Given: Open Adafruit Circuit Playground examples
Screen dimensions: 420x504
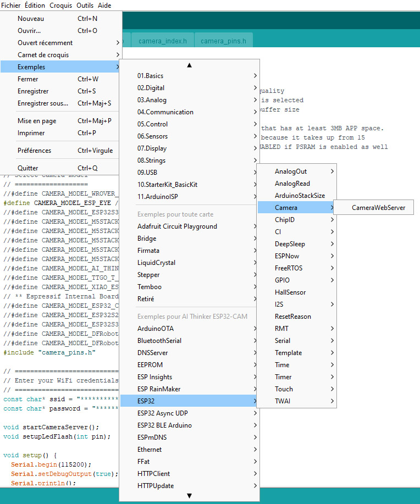Looking at the screenshot, I should click(x=190, y=226).
